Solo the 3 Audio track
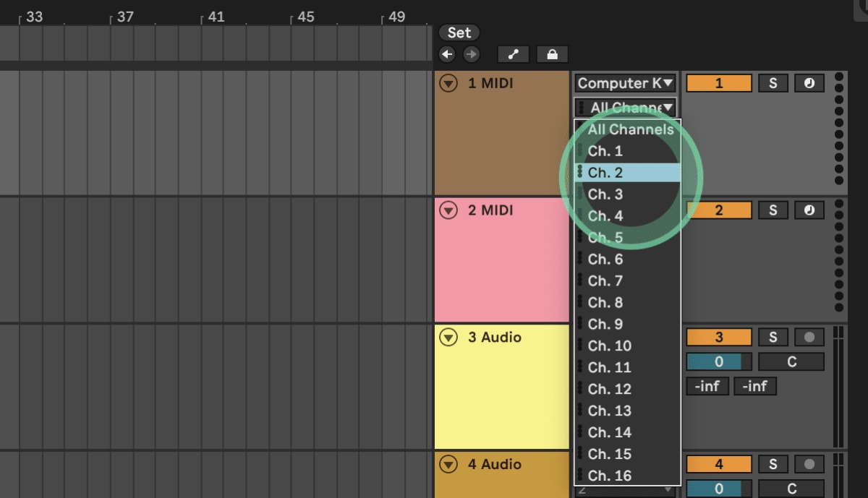The height and width of the screenshot is (498, 868). click(x=773, y=337)
